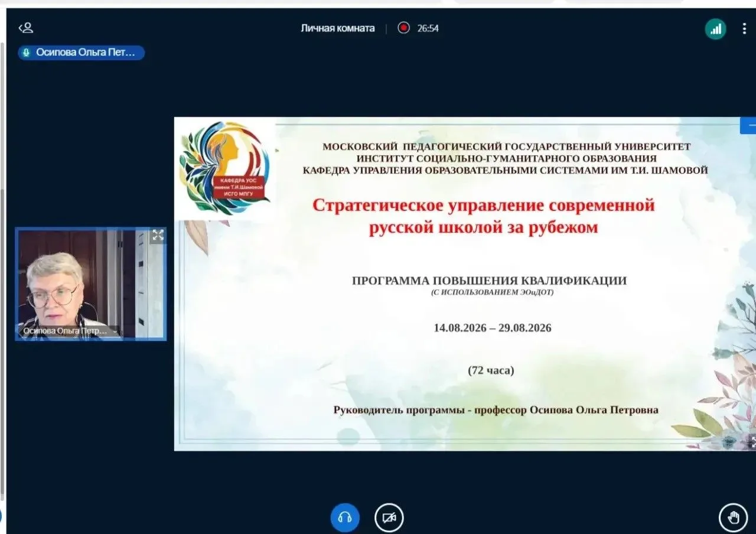This screenshot has height=534, width=756.
Task: Select the Осипова Ольга speaker badge
Action: tap(81, 53)
